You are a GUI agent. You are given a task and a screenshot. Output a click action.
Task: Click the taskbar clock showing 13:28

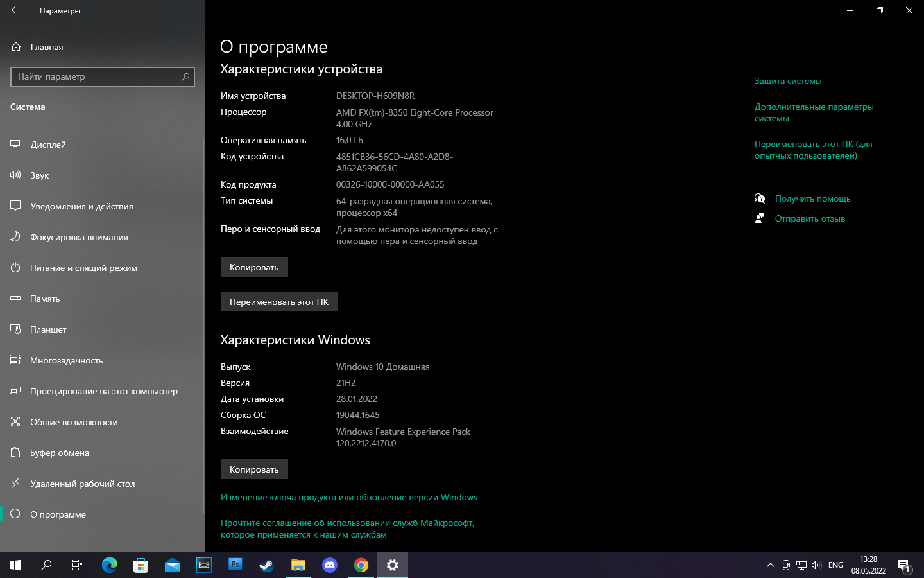click(x=869, y=565)
